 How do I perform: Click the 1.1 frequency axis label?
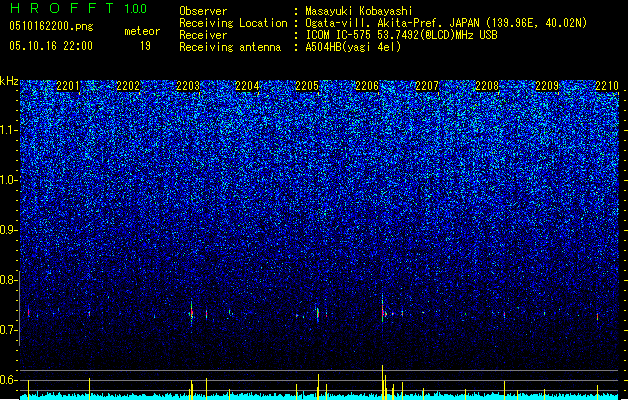pyautogui.click(x=9, y=130)
